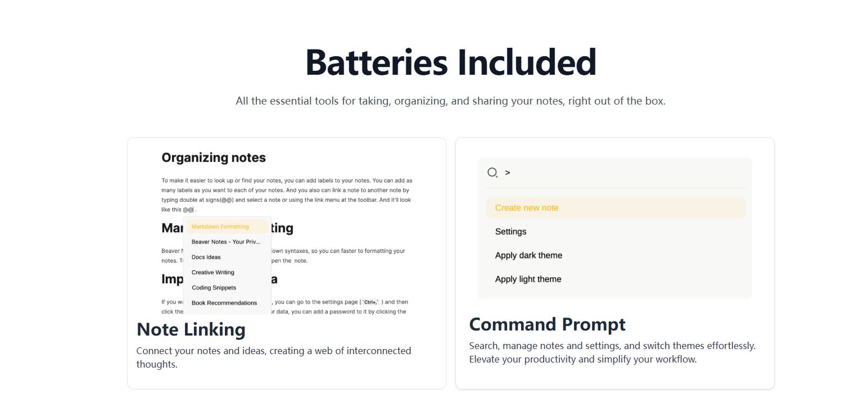This screenshot has width=868, height=394.
Task: Select the Create new note command
Action: coord(616,208)
